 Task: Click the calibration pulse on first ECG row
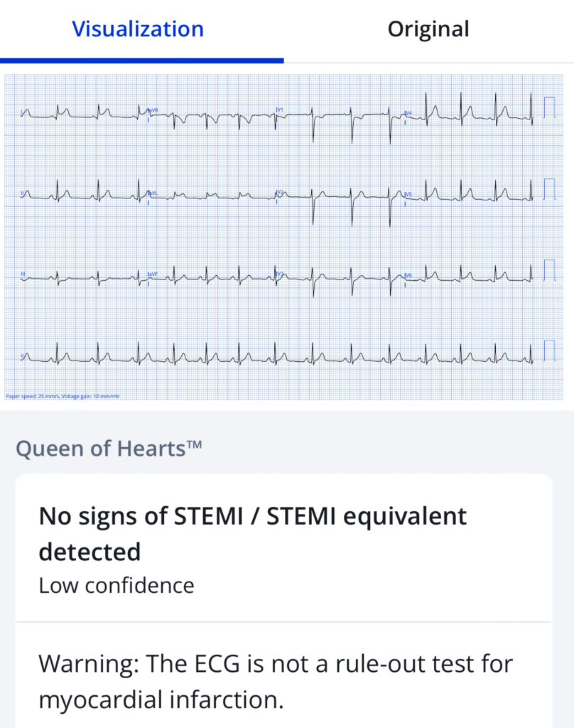tap(549, 108)
